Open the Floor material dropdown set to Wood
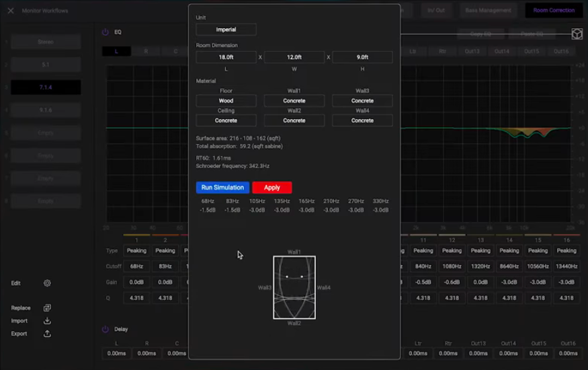The height and width of the screenshot is (370, 588). pos(226,101)
